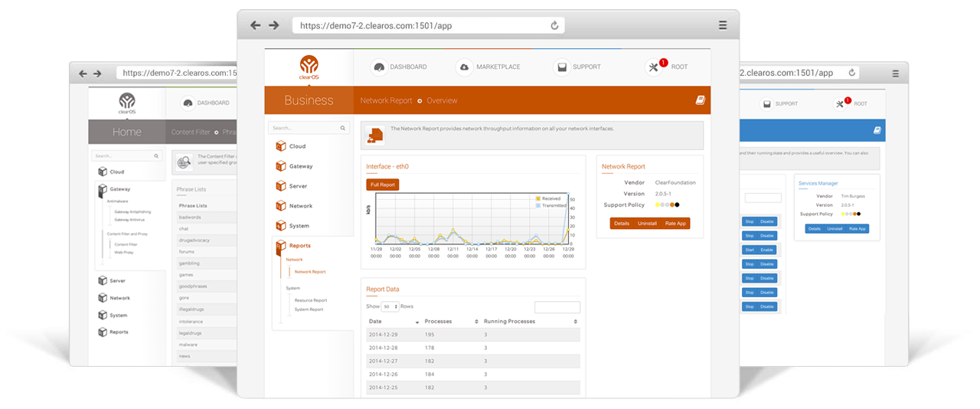
Task: Click the Start button in right window
Action: pyautogui.click(x=750, y=250)
